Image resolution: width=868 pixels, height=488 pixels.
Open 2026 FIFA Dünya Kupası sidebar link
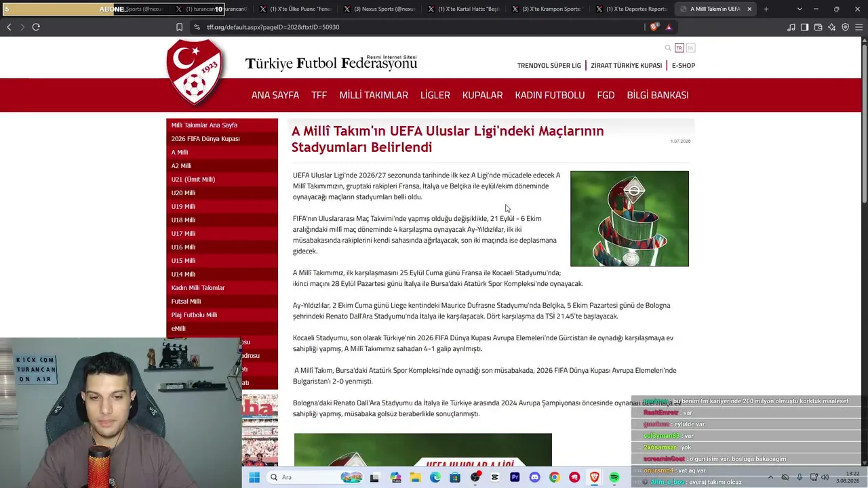click(x=222, y=139)
